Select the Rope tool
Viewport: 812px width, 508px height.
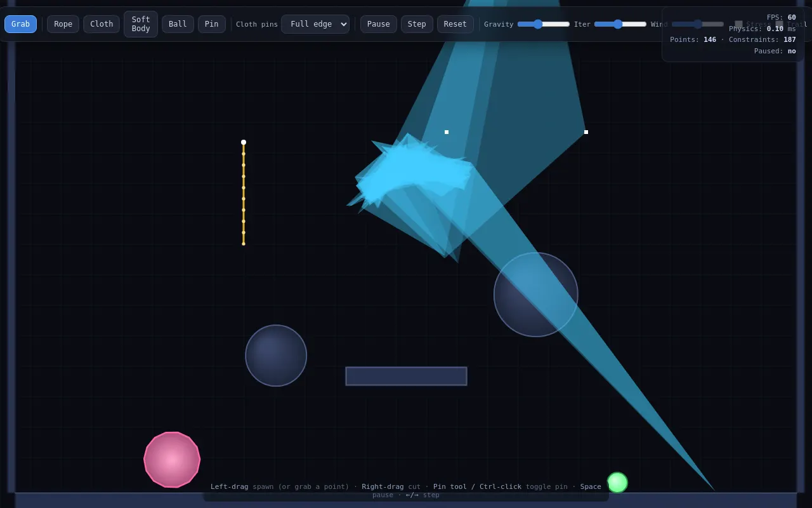[x=63, y=24]
